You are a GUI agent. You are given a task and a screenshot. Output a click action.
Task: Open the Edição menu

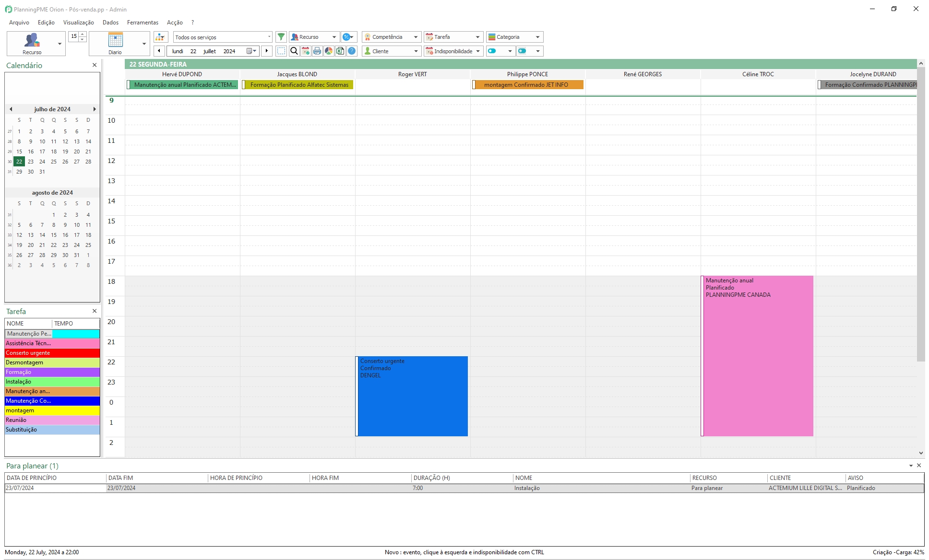pyautogui.click(x=46, y=23)
